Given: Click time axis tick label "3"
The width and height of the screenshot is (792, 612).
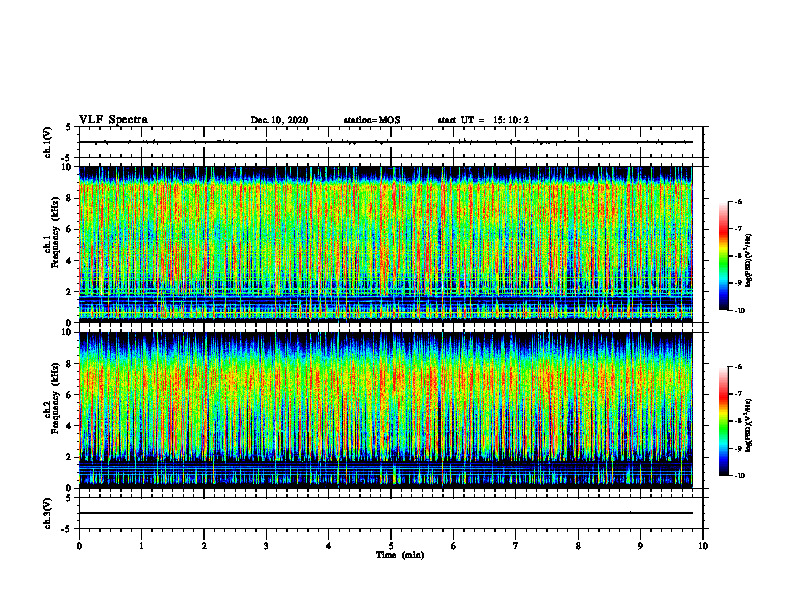Looking at the screenshot, I should point(266,546).
